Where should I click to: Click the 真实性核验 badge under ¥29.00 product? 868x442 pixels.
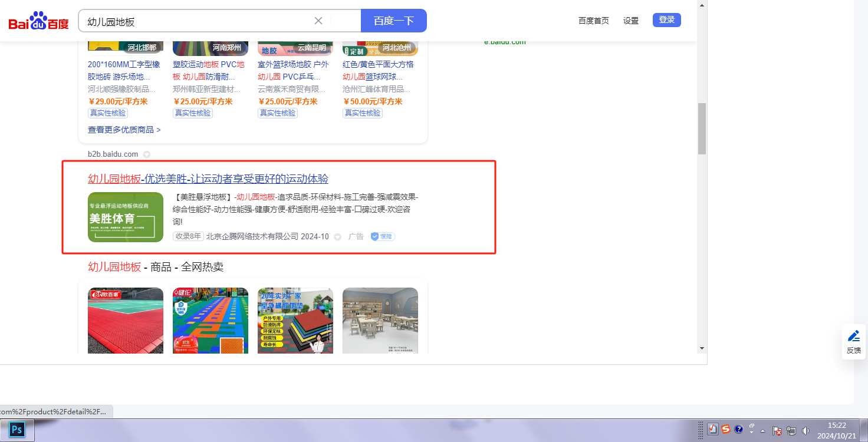108,113
